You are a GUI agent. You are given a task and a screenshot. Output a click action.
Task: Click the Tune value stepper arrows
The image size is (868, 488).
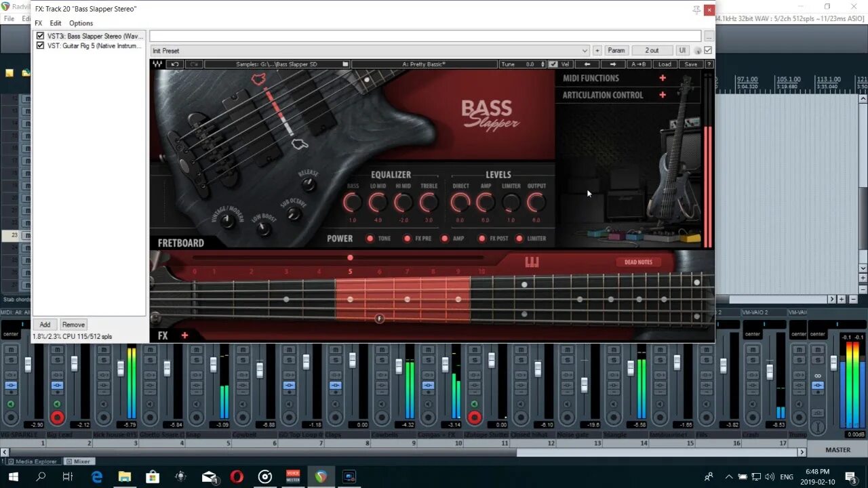pos(542,64)
